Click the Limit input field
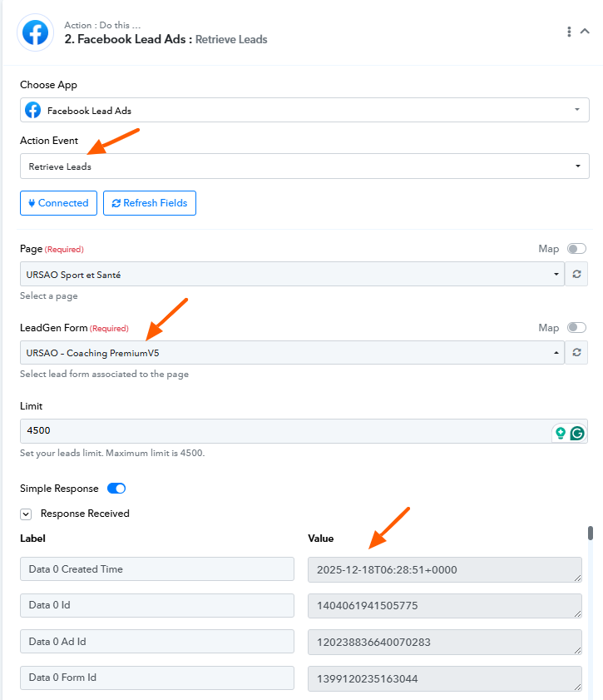The image size is (603, 700). pos(283,431)
